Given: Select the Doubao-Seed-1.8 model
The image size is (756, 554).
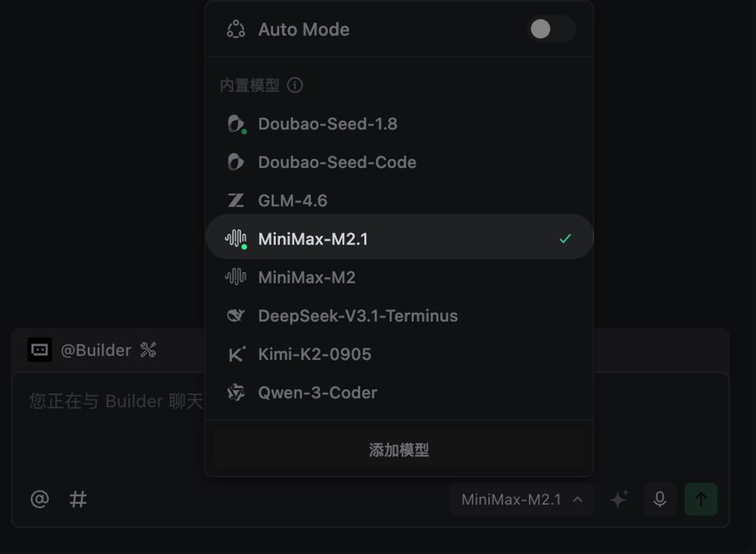Looking at the screenshot, I should 327,124.
